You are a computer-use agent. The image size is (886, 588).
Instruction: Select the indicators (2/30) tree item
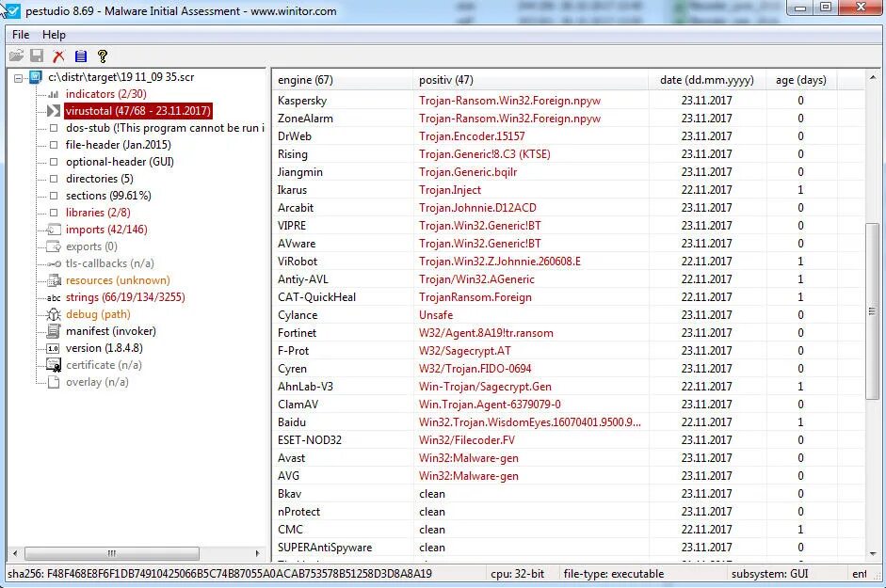106,94
